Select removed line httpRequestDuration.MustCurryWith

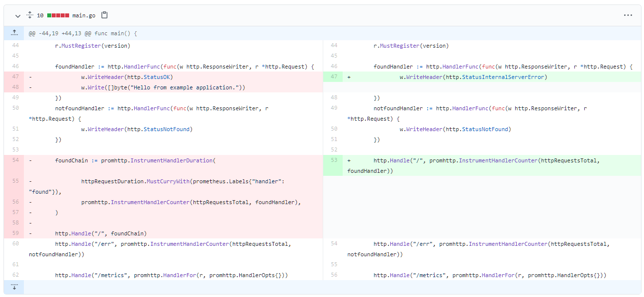click(173, 186)
